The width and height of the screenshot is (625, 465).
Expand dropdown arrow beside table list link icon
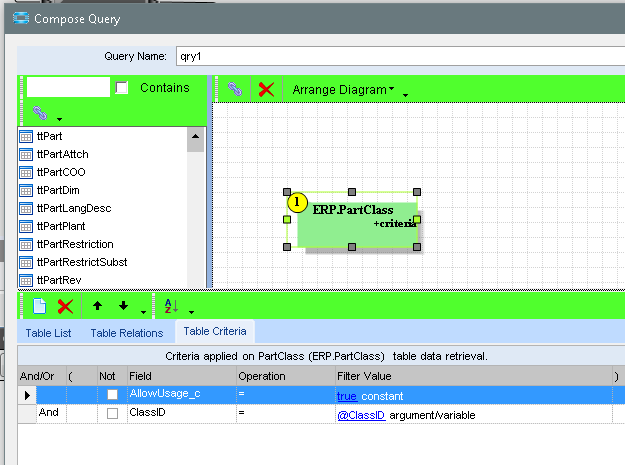(59, 119)
